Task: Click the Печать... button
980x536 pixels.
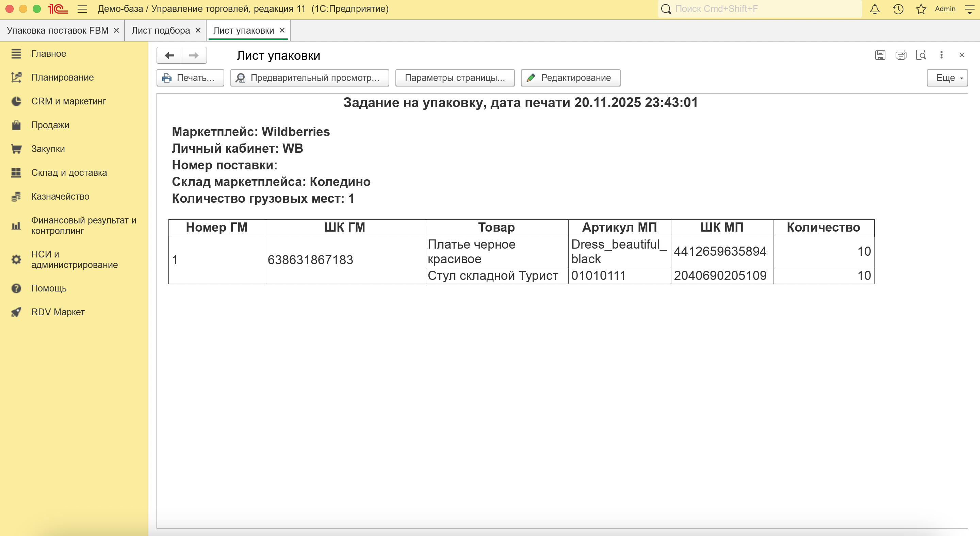Action: click(x=190, y=78)
